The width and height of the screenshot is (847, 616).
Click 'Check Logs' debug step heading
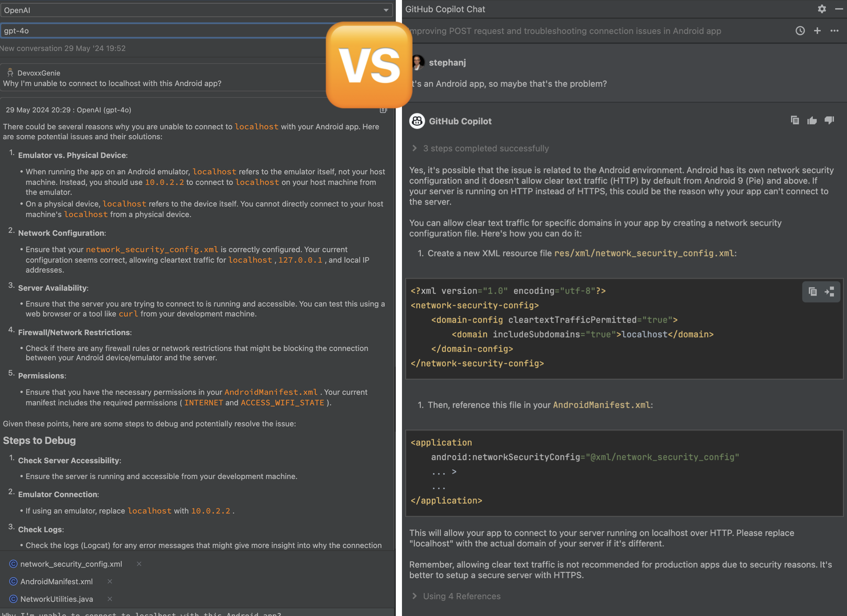click(x=41, y=529)
